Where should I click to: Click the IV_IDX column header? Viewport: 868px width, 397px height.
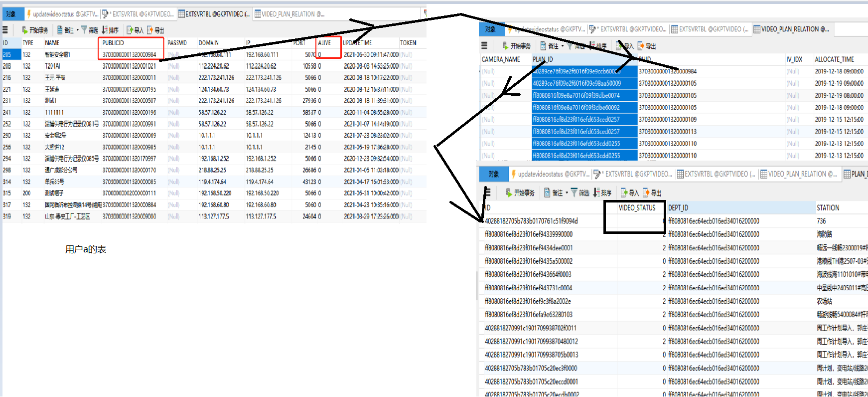(x=794, y=59)
